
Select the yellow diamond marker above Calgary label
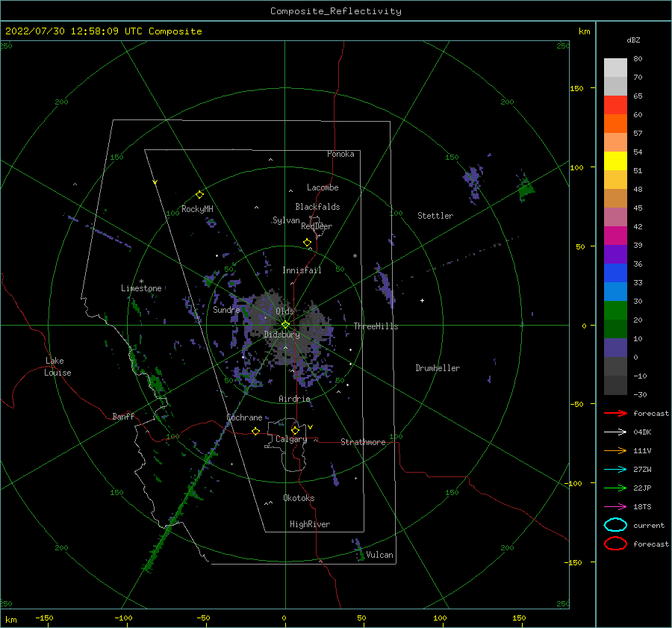(x=295, y=430)
